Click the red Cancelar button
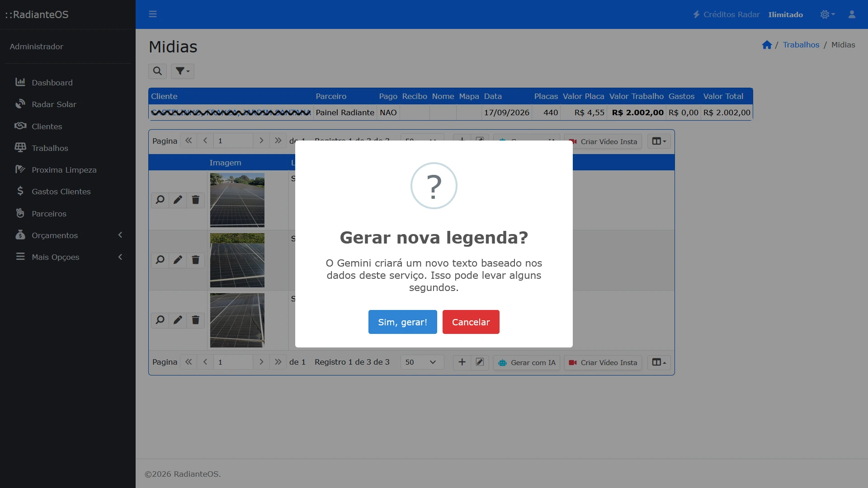This screenshot has height=488, width=868. click(x=471, y=322)
